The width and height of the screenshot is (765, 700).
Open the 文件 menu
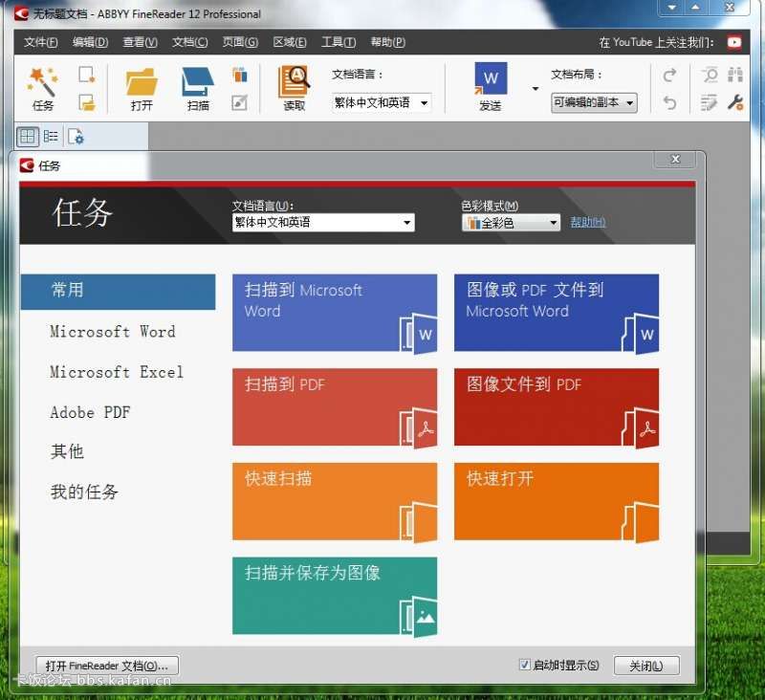click(x=40, y=42)
